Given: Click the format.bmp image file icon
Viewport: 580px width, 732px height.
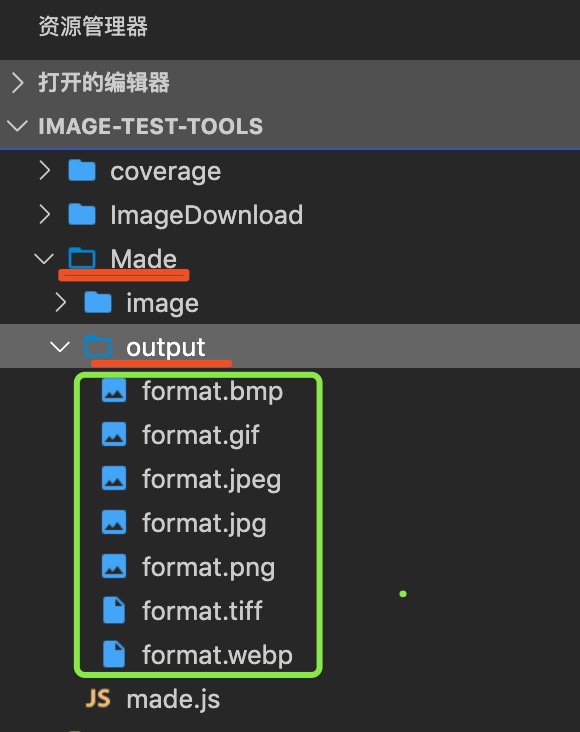Looking at the screenshot, I should [114, 390].
